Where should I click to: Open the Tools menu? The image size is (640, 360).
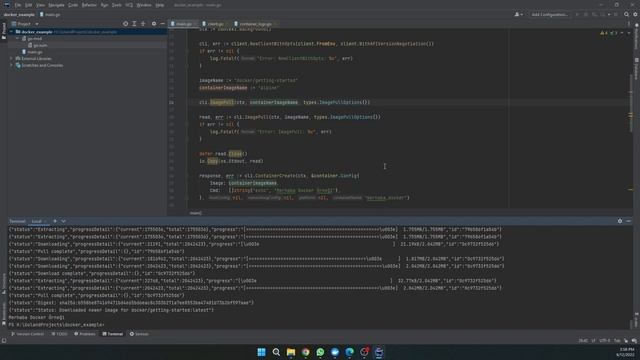coord(117,5)
